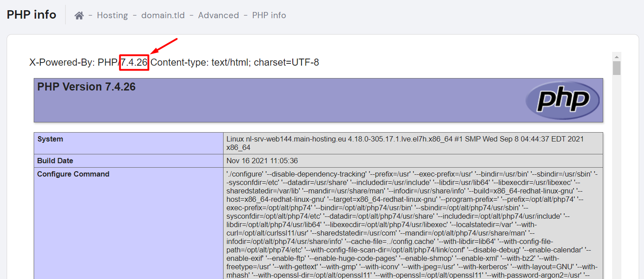Open the Hosting breadcrumb link

112,15
